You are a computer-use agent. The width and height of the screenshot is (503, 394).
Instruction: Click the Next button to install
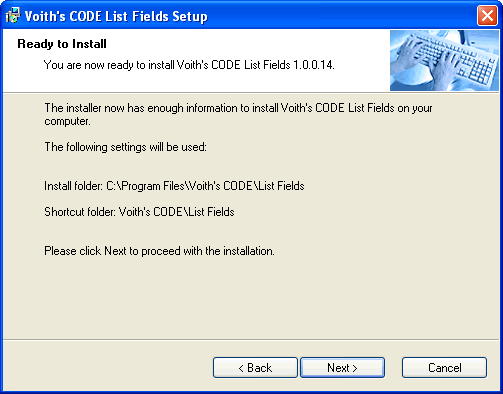point(342,368)
